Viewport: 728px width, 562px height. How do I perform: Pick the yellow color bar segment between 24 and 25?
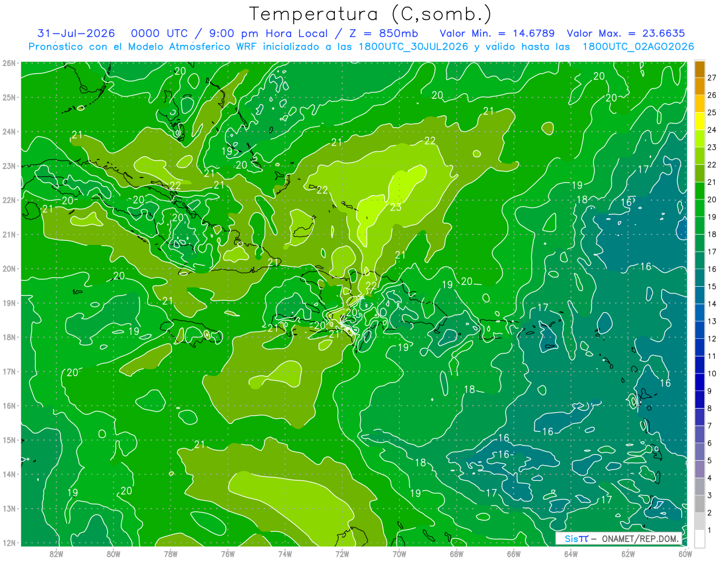(700, 121)
